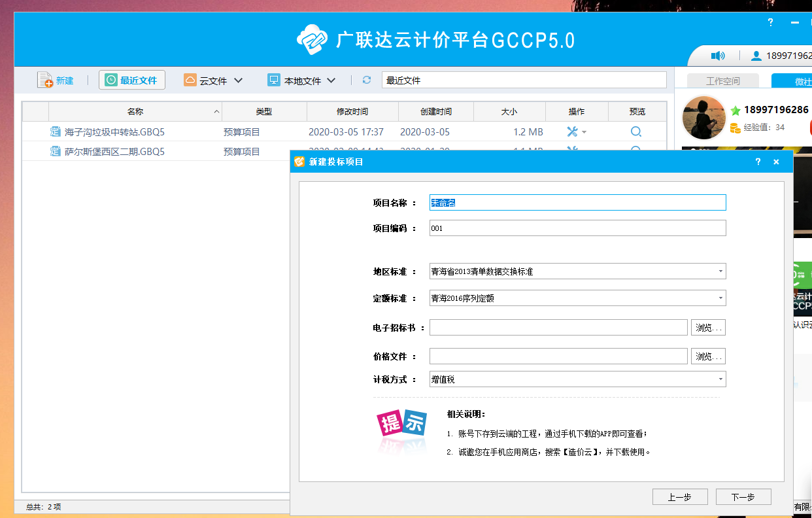
Task: Click the 大小 column header
Action: pos(509,112)
